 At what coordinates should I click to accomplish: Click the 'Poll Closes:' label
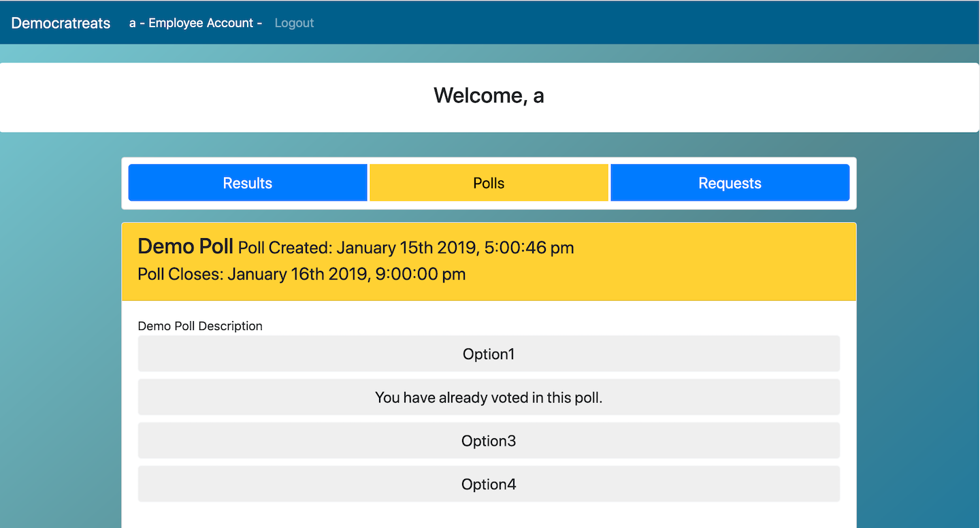click(180, 275)
